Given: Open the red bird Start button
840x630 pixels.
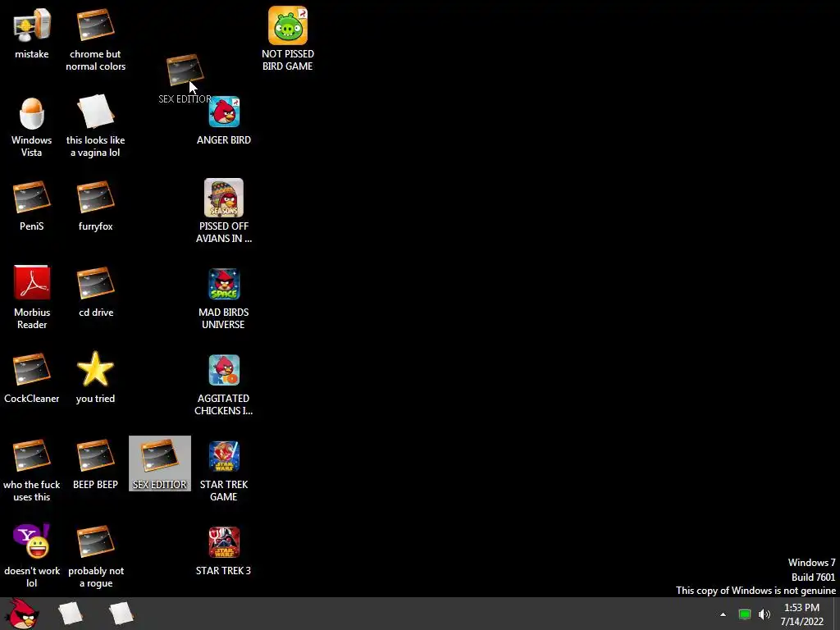Looking at the screenshot, I should pyautogui.click(x=22, y=614).
